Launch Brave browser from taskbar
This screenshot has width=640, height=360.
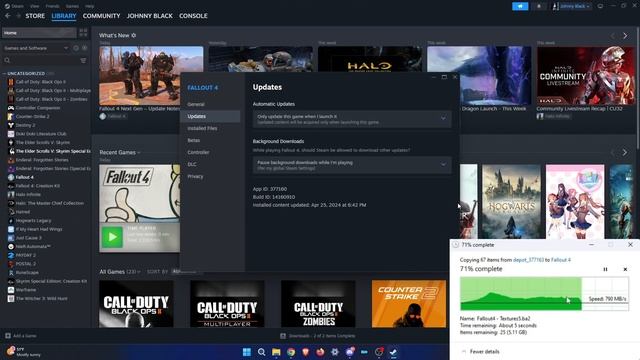pyautogui.click(x=305, y=352)
